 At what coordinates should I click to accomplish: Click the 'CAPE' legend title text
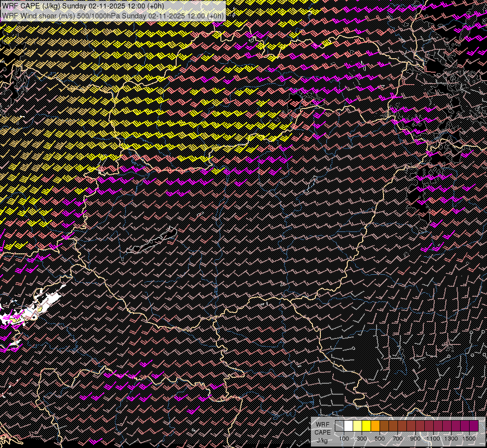point(322,433)
